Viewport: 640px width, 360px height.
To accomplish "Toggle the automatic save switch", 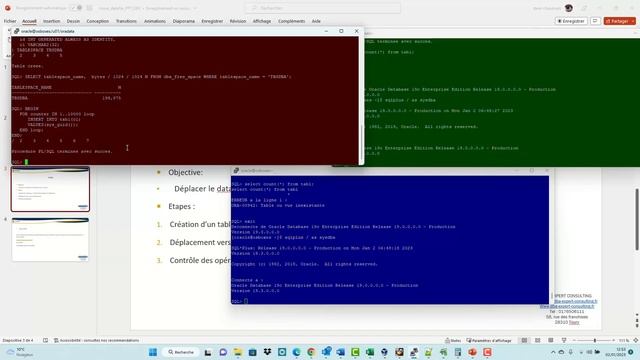I will point(76,8).
